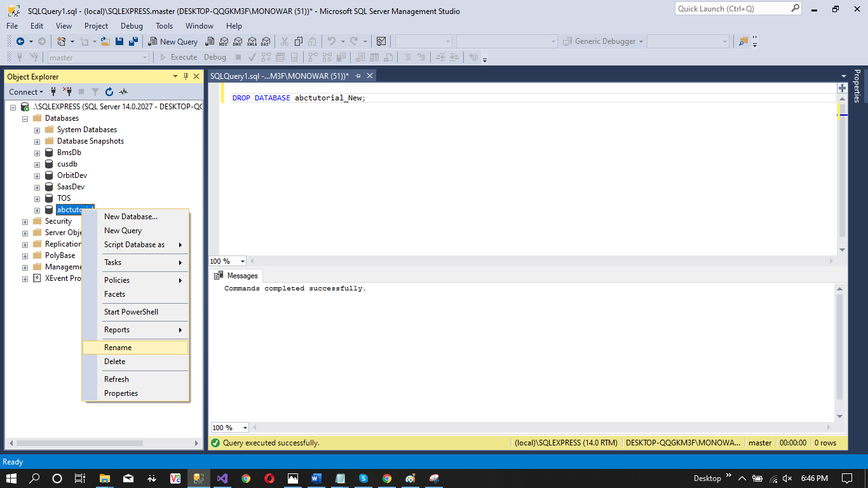Close the SQLQuery1.sql tab

click(369, 76)
